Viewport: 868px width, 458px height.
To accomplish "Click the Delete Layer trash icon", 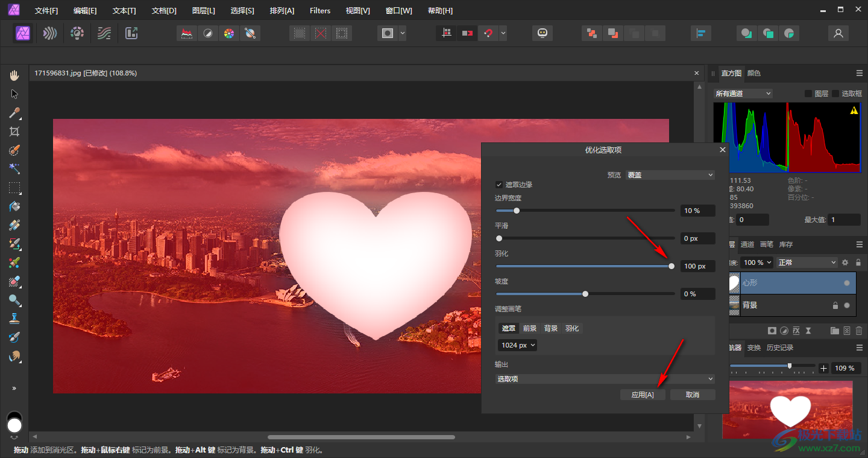I will pyautogui.click(x=858, y=331).
